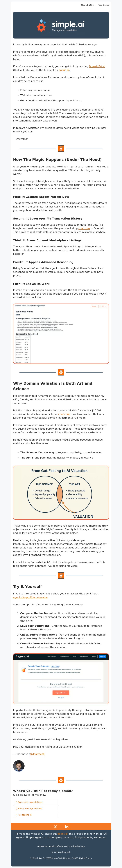Viewport: 122px width, 868px height.
Task: Visit the DomainEst.ai link
Action: 97,66
